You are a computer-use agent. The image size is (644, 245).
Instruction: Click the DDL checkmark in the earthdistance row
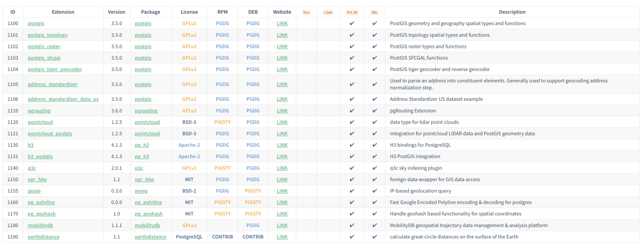click(x=374, y=237)
